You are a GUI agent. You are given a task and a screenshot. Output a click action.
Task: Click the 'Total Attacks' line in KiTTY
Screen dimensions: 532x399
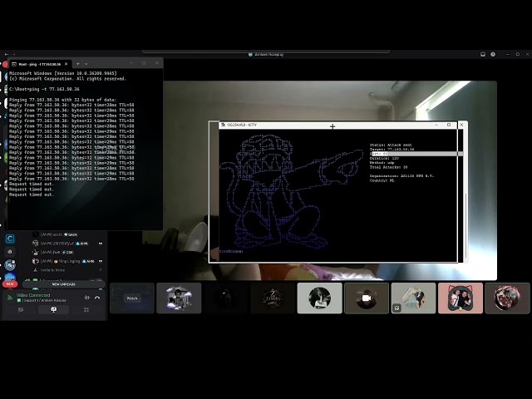388,167
